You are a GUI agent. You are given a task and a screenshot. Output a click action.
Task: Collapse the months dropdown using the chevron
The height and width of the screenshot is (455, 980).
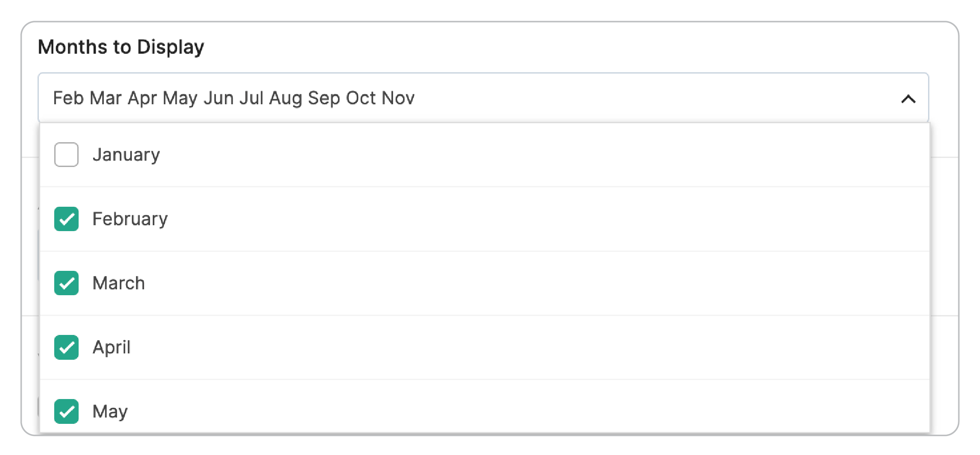pos(907,98)
